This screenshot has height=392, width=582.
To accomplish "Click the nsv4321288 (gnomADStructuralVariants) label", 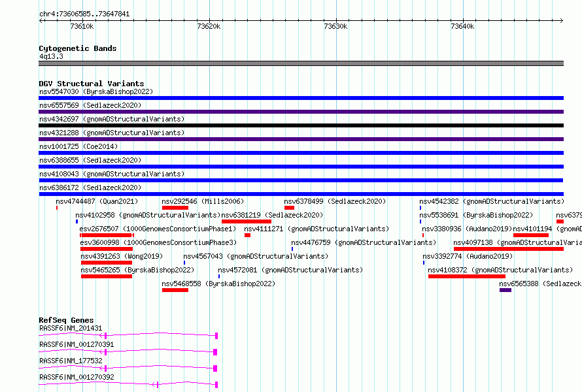I will coord(112,133).
